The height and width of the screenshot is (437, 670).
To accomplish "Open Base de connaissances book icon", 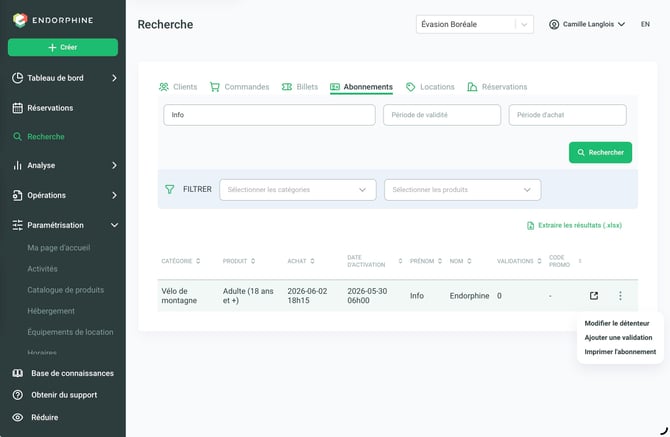I will [18, 373].
